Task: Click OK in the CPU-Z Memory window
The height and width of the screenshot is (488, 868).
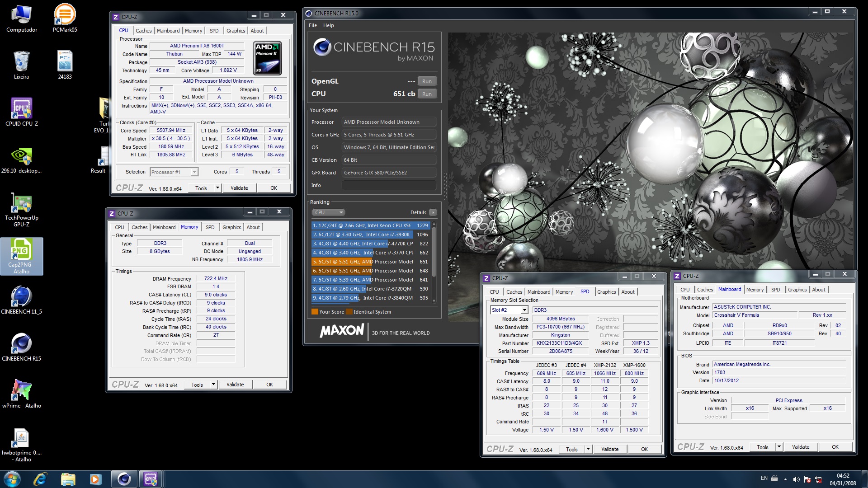Action: point(269,385)
